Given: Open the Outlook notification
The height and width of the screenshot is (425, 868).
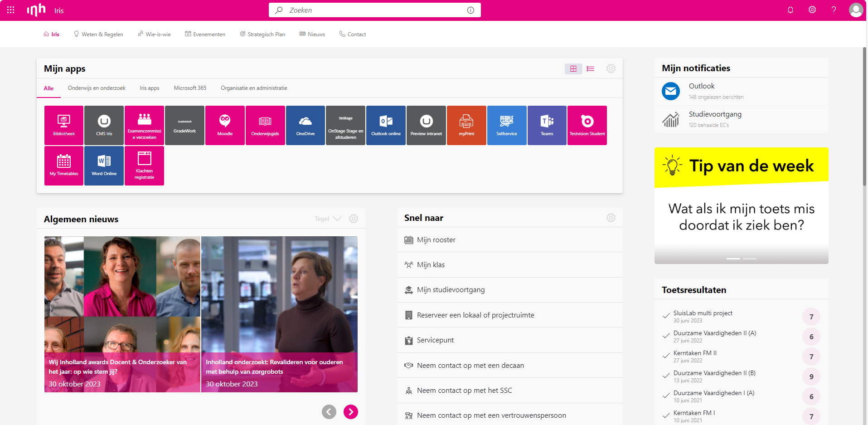Looking at the screenshot, I should (742, 91).
